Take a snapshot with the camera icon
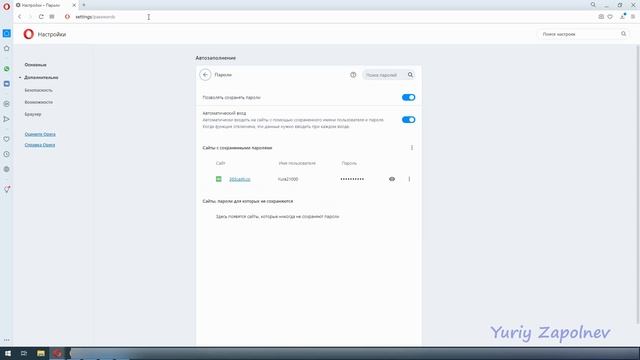 [601, 17]
